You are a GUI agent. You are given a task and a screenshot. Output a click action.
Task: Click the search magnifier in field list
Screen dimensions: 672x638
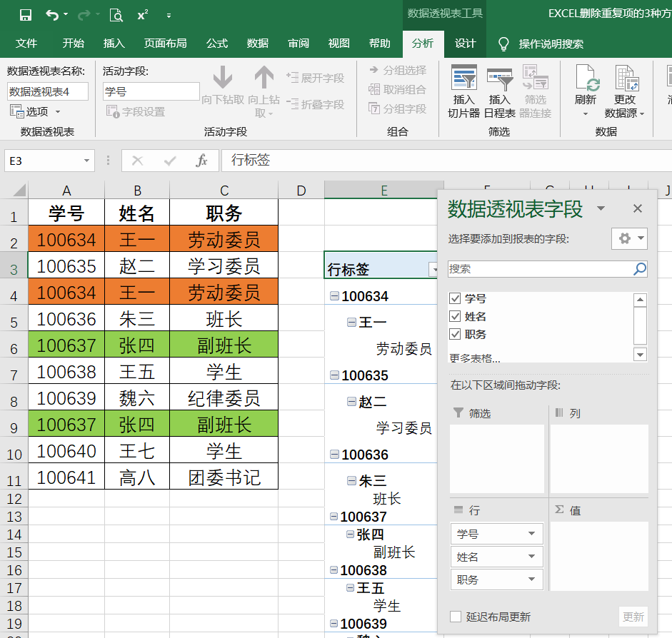(639, 269)
